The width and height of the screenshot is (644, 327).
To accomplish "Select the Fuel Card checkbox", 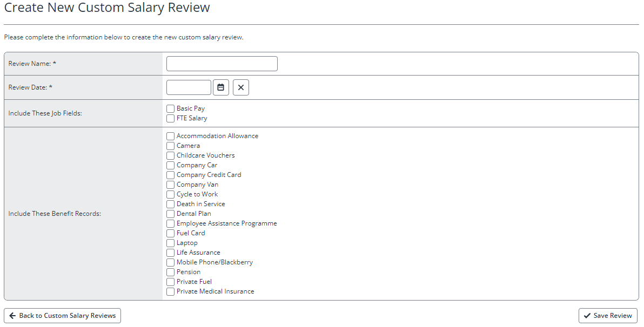I will point(170,234).
